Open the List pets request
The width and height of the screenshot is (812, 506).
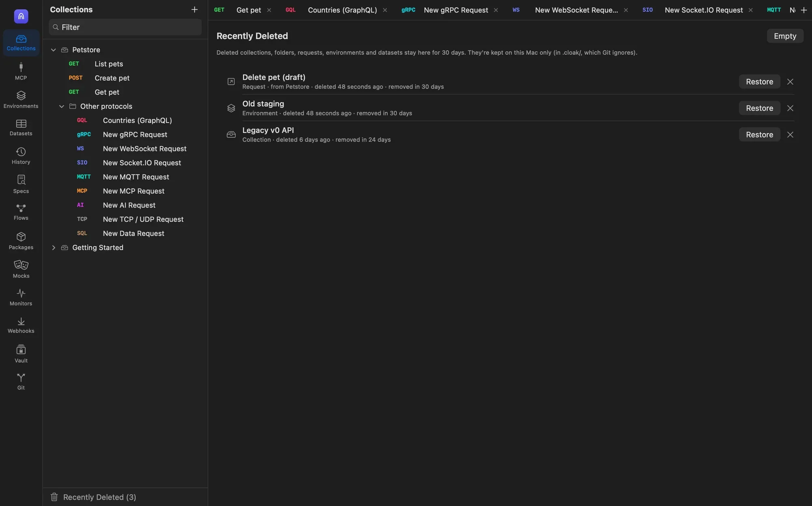point(125,64)
